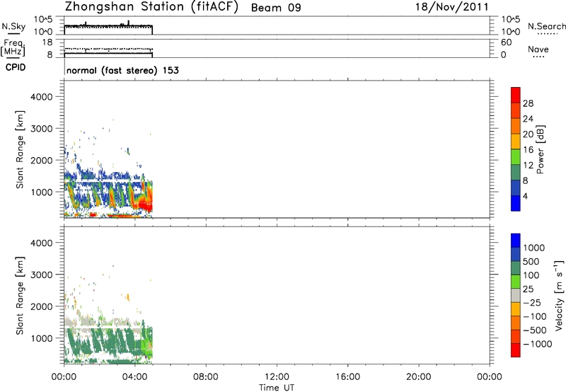Pick yellow Power swatch between 16 and 20

516,142
